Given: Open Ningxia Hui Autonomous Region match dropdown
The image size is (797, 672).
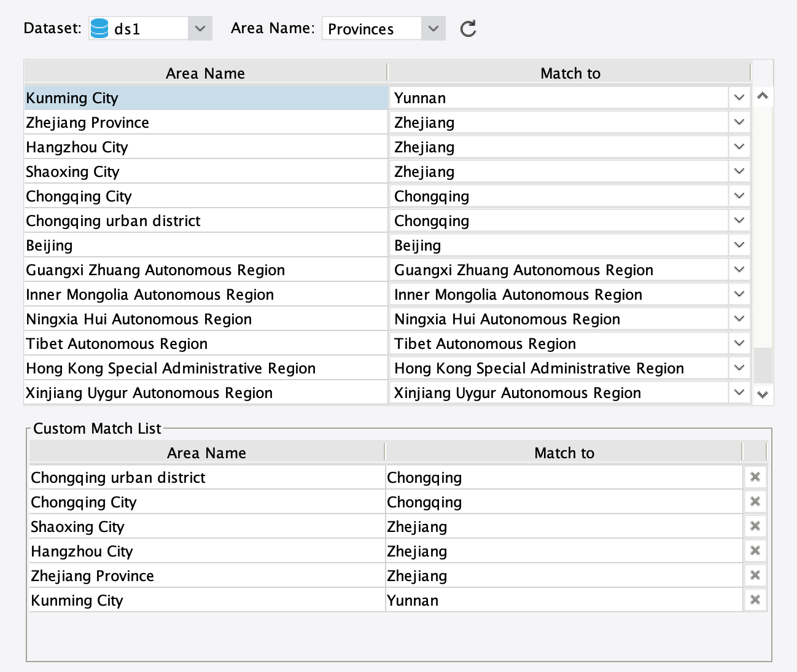Looking at the screenshot, I should click(739, 319).
